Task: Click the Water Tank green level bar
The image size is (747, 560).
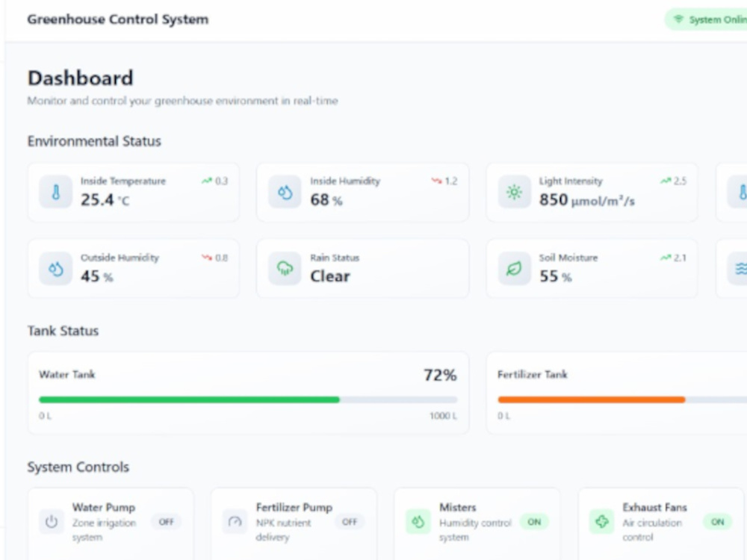Action: (189, 399)
